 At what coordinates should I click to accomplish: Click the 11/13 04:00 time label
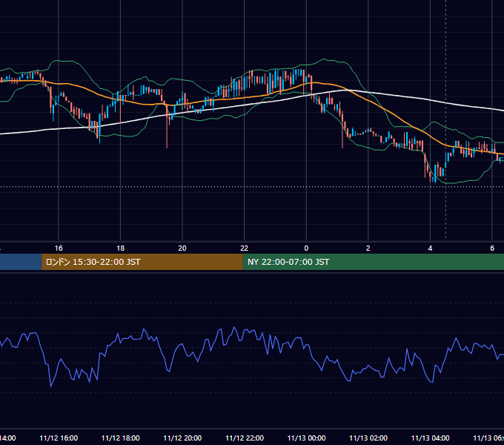[x=431, y=438]
